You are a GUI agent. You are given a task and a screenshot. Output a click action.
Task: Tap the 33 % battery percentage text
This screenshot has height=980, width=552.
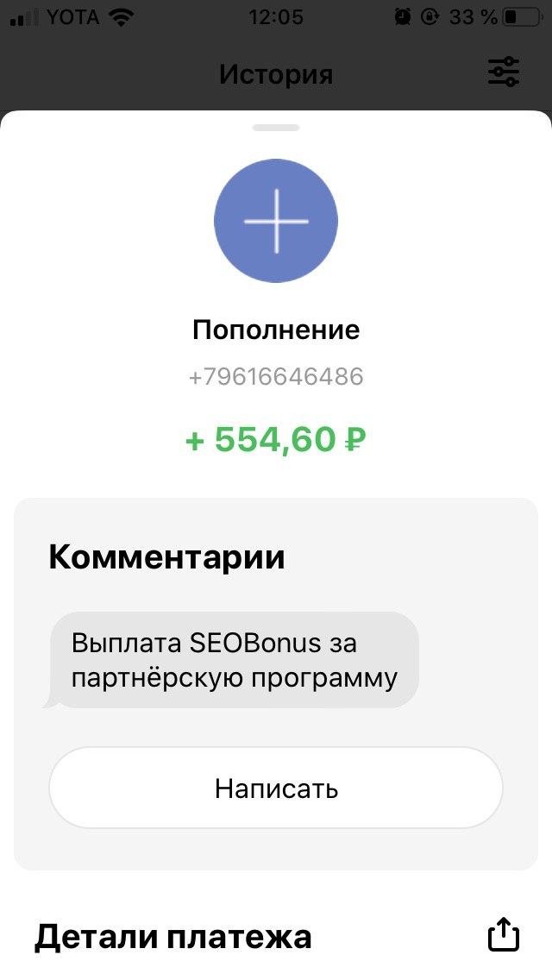click(x=473, y=17)
